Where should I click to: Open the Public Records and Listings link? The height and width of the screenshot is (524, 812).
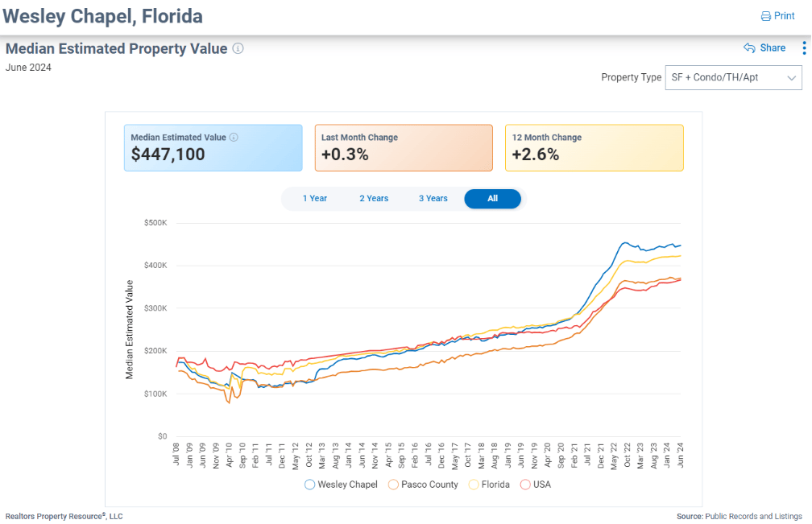[x=753, y=516]
